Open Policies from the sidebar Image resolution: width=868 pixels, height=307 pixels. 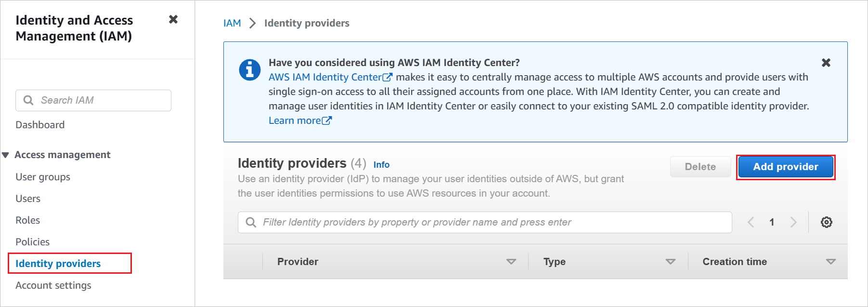tap(33, 242)
